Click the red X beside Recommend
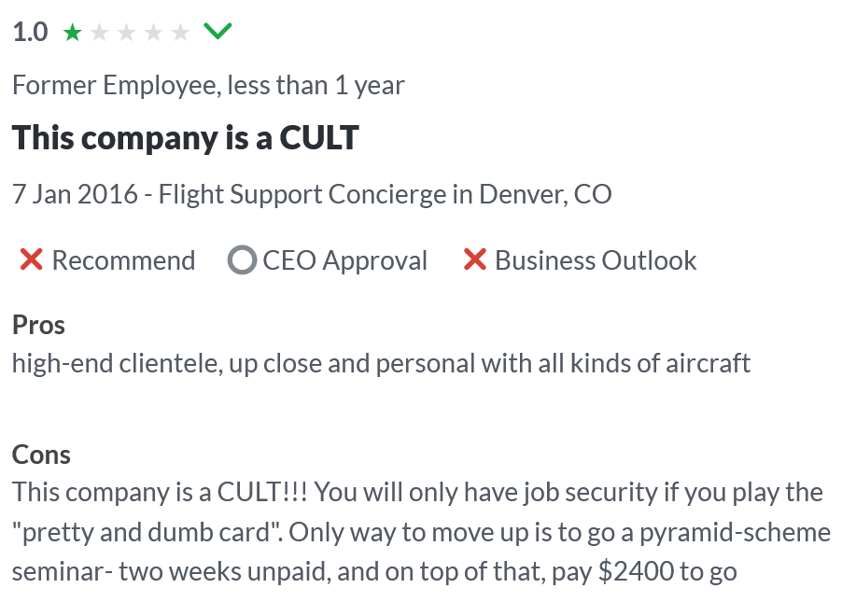 click(31, 259)
